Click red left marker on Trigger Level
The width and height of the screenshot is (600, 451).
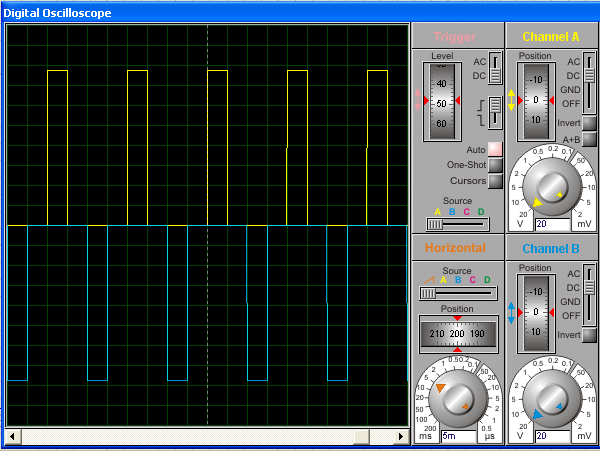point(426,101)
